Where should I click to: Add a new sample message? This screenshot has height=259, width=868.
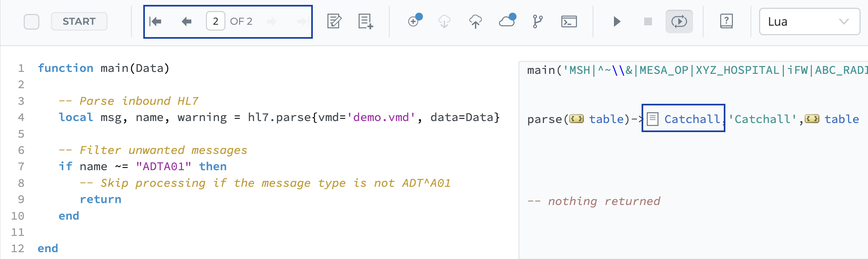tap(365, 21)
